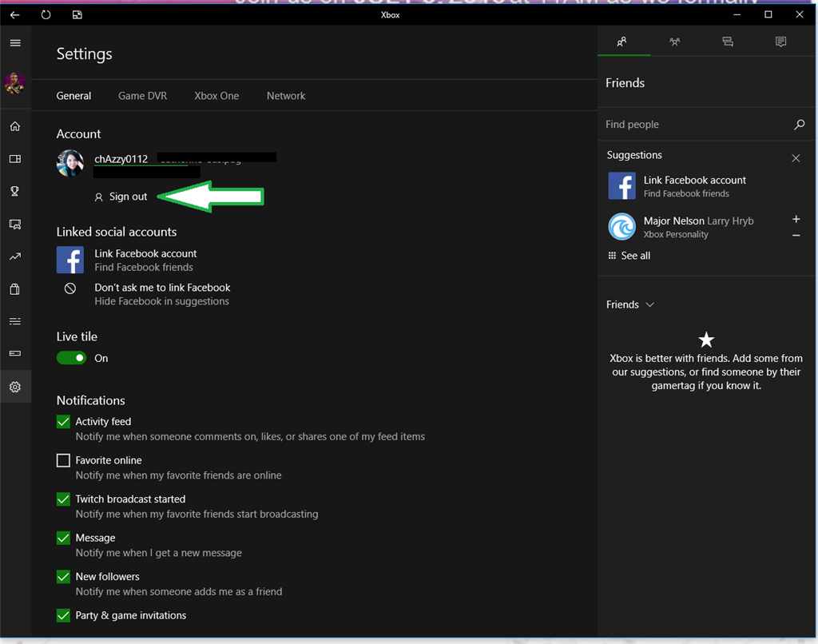Image resolution: width=818 pixels, height=644 pixels.
Task: Open the Activity feed sidebar icon
Action: 14,321
